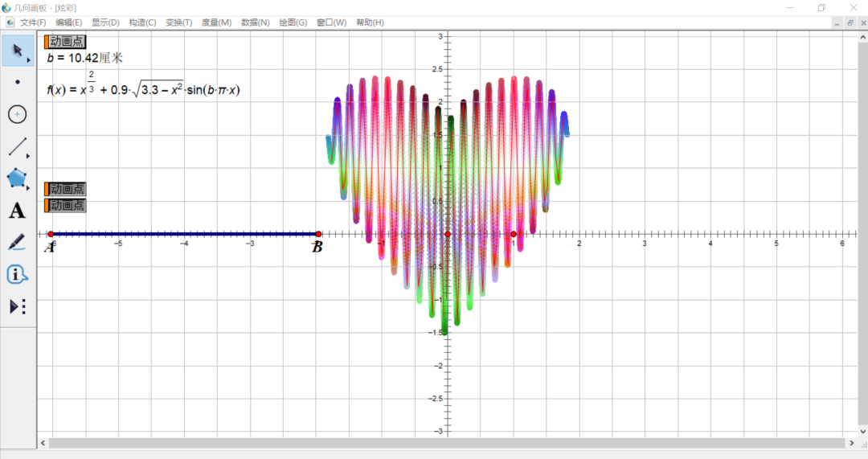Click the f(x) function expression
The image size is (868, 459).
click(x=143, y=90)
